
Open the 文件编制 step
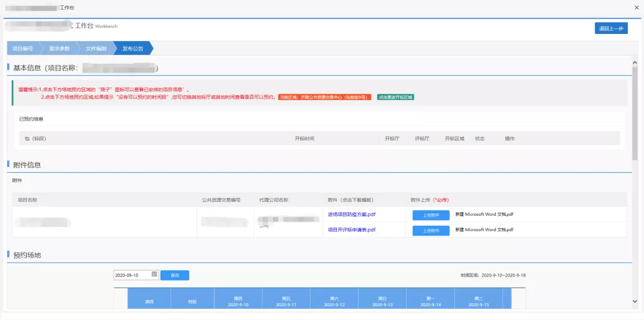pyautogui.click(x=95, y=48)
